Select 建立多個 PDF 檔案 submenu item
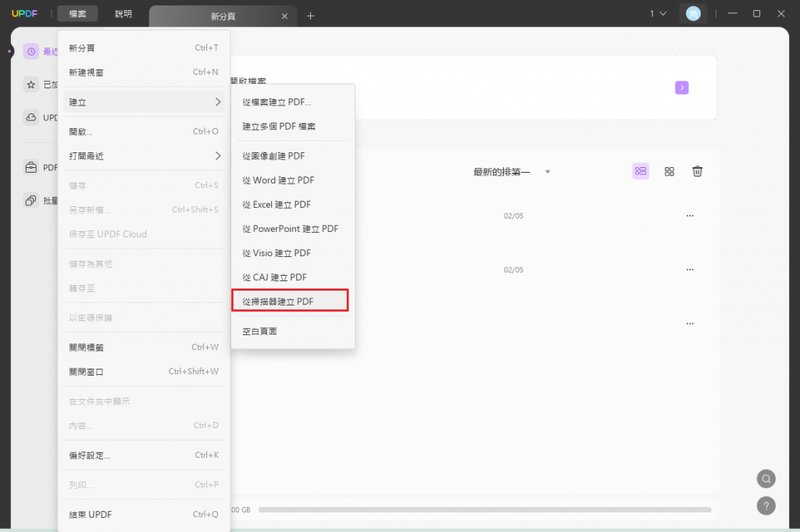This screenshot has width=800, height=532. (292, 127)
